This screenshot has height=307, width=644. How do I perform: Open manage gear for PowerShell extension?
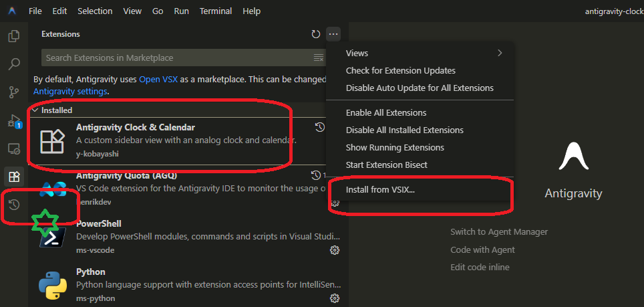pos(335,250)
